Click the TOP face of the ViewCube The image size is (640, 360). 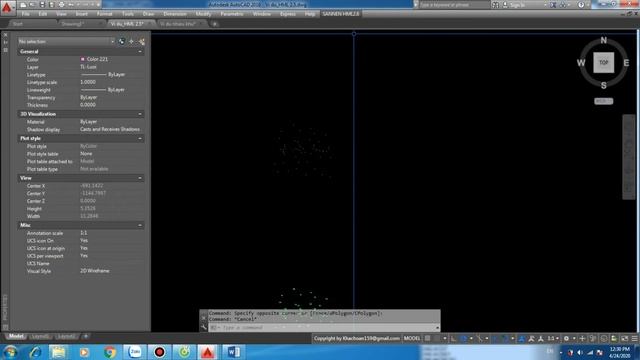[x=603, y=62]
